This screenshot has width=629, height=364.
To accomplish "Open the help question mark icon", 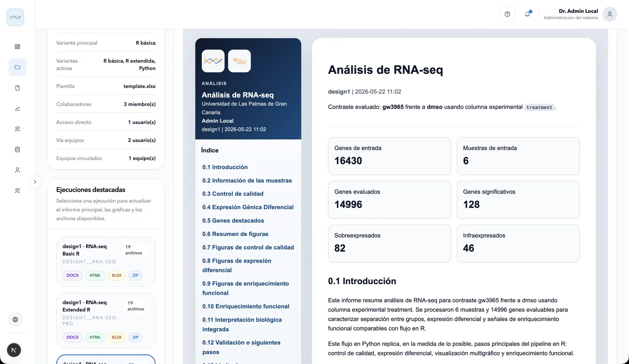I will tap(508, 14).
